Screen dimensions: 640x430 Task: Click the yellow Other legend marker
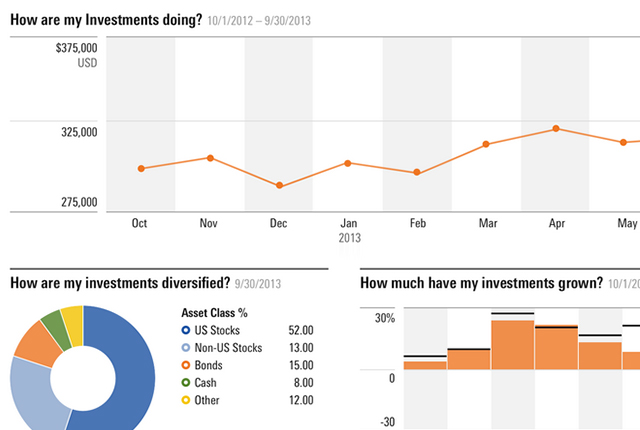pos(187,400)
